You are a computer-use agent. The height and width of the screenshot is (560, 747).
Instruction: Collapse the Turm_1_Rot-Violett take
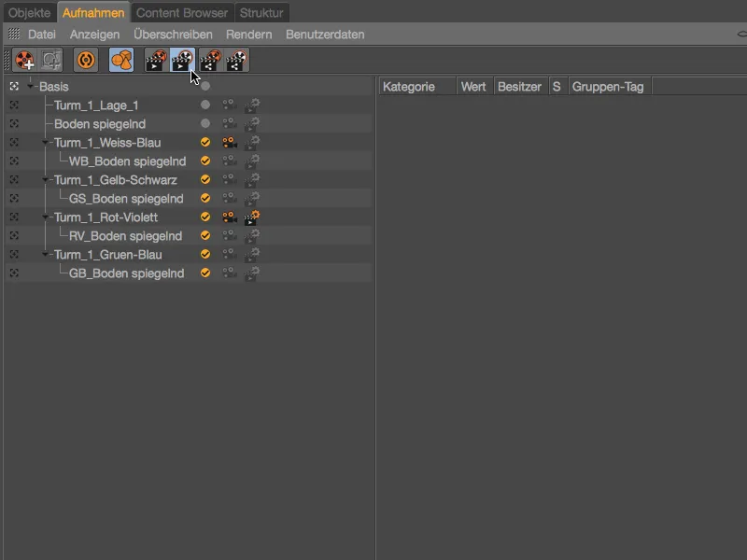pyautogui.click(x=45, y=217)
